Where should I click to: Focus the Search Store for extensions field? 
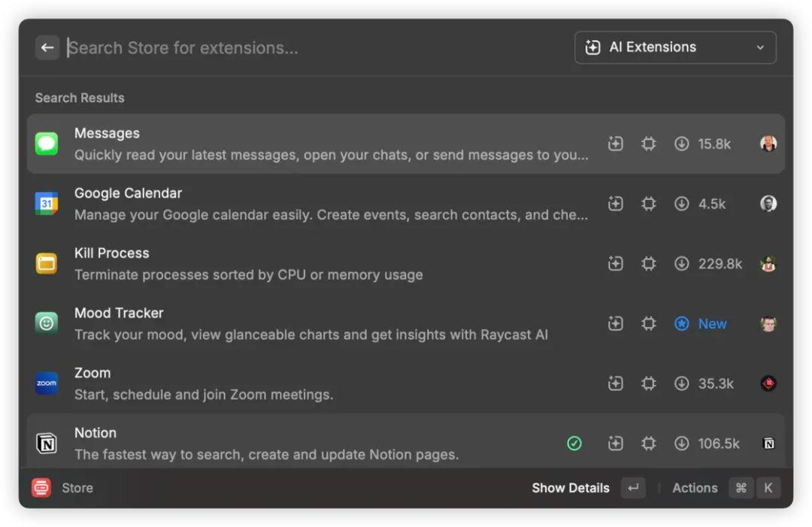click(316, 47)
